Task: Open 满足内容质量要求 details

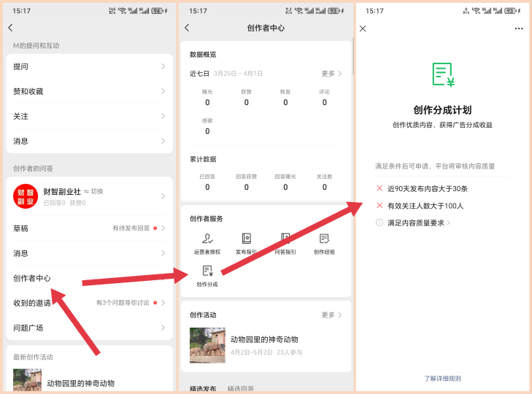Action: 419,223
